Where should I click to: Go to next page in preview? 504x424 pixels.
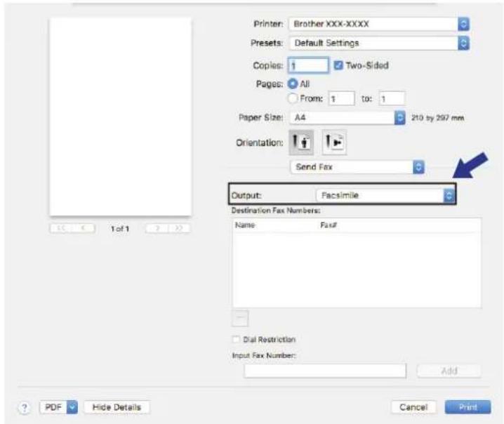point(157,228)
